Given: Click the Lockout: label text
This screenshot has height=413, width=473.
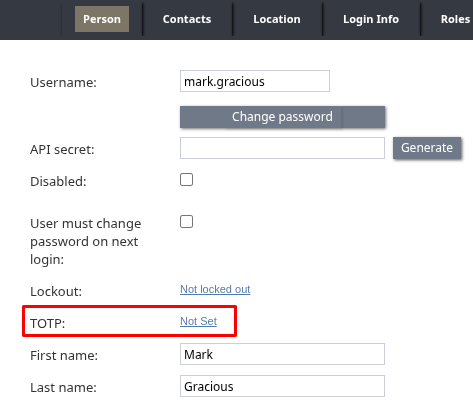Looking at the screenshot, I should 56,292.
